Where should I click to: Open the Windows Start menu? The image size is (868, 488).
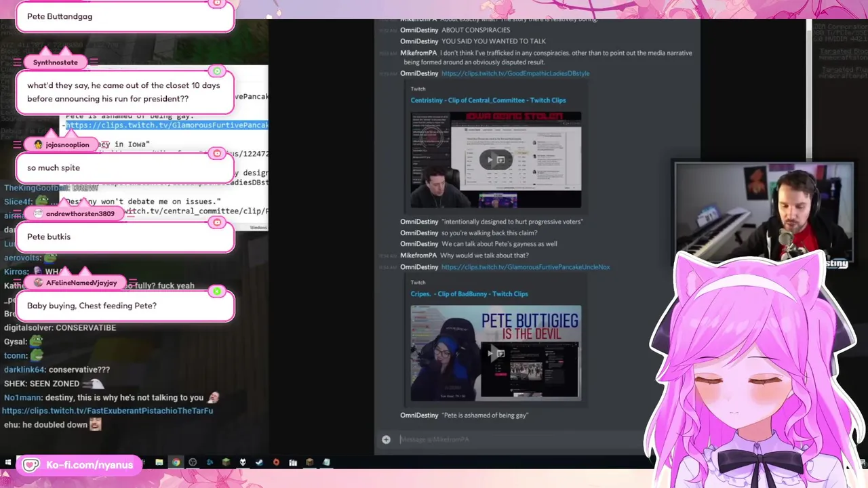tap(8, 462)
